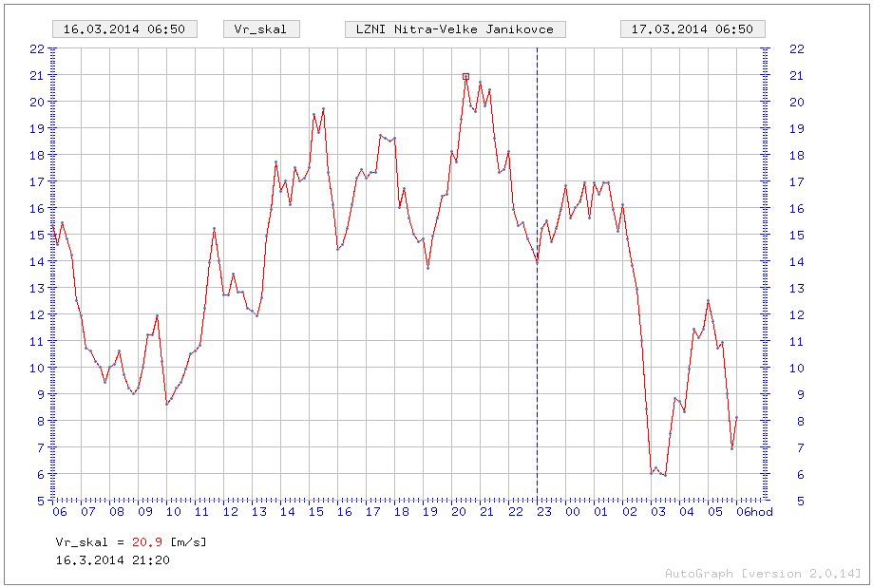The height and width of the screenshot is (588, 873).
Task: Click the 12 hour label on x-axis
Action: pos(231,512)
